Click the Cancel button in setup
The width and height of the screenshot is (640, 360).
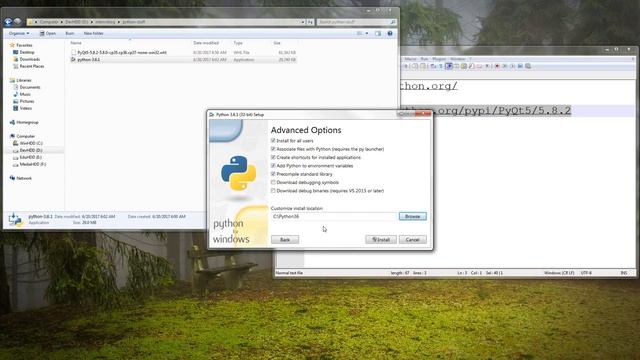click(x=413, y=240)
